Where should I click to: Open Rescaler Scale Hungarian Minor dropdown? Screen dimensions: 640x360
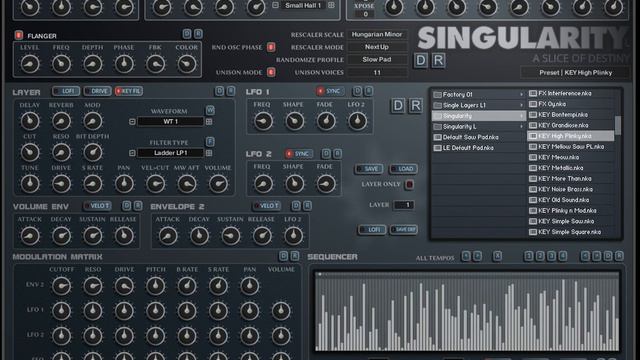click(377, 34)
